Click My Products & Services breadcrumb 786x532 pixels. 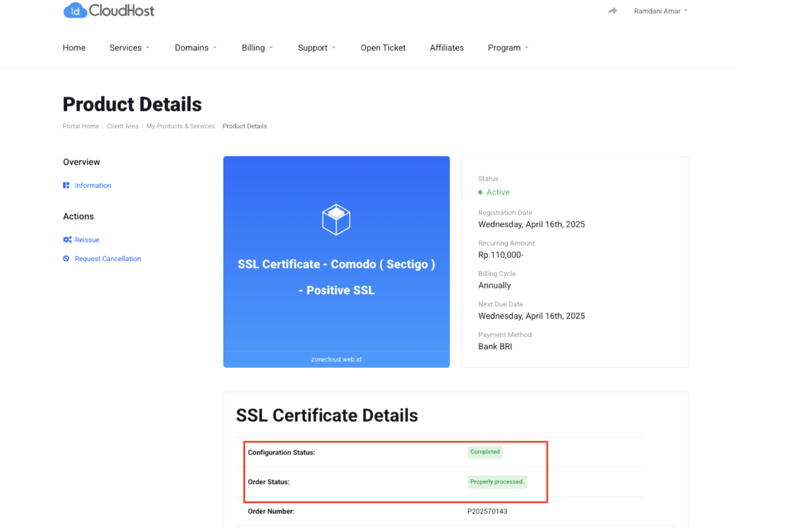180,126
